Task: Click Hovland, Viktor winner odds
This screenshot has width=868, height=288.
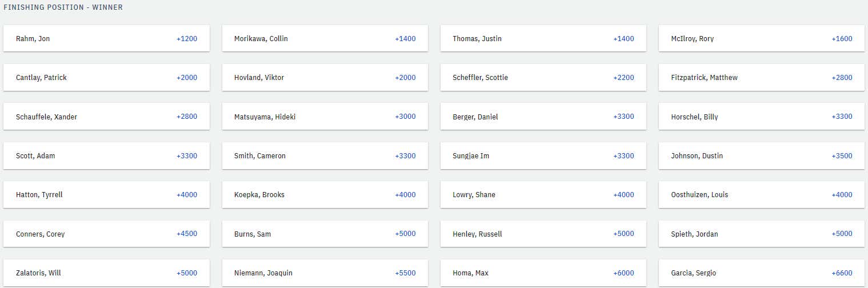Action: 325,77
